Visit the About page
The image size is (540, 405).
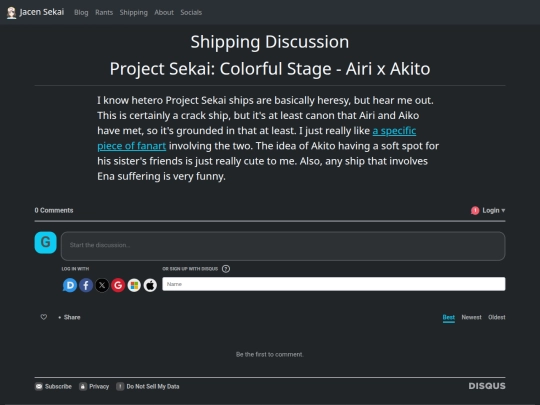point(164,12)
